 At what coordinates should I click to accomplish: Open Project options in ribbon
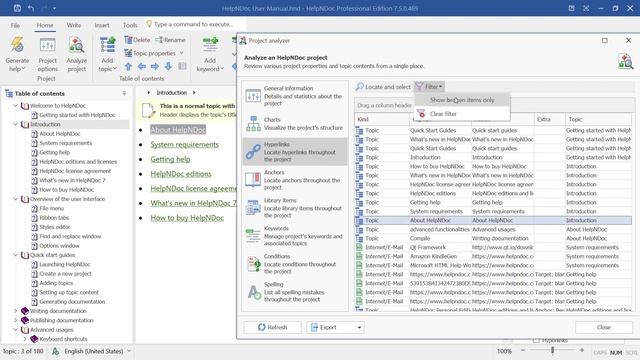pos(47,54)
